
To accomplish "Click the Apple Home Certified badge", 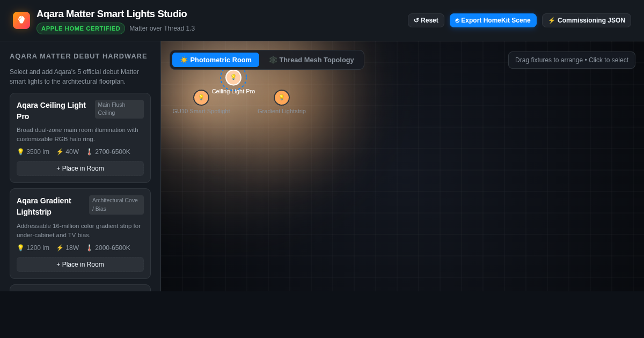I will [x=80, y=28].
